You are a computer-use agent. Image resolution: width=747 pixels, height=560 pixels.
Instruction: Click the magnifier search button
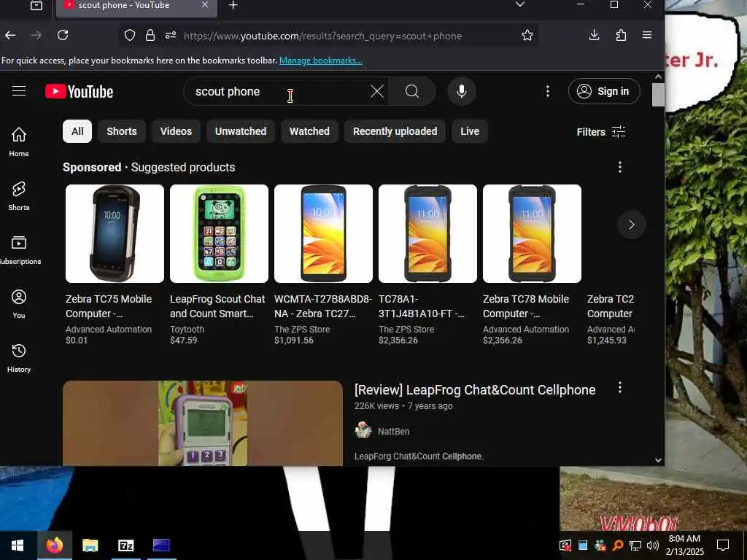tap(412, 91)
